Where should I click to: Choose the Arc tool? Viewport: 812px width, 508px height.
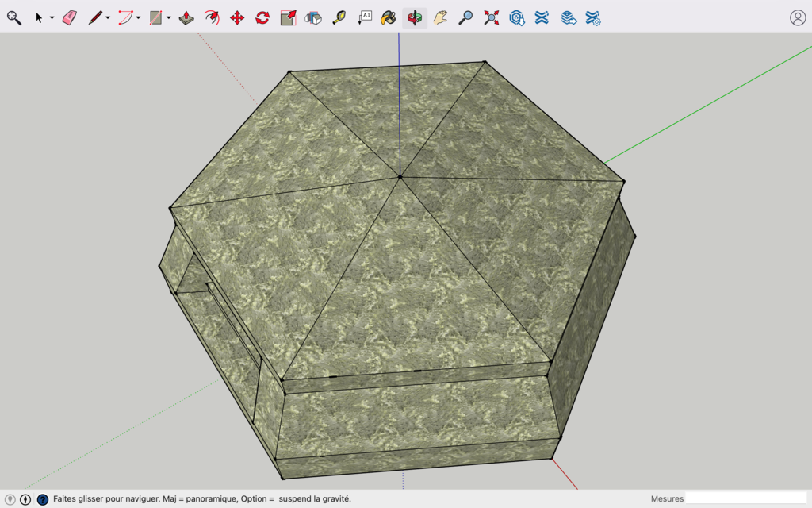click(126, 15)
